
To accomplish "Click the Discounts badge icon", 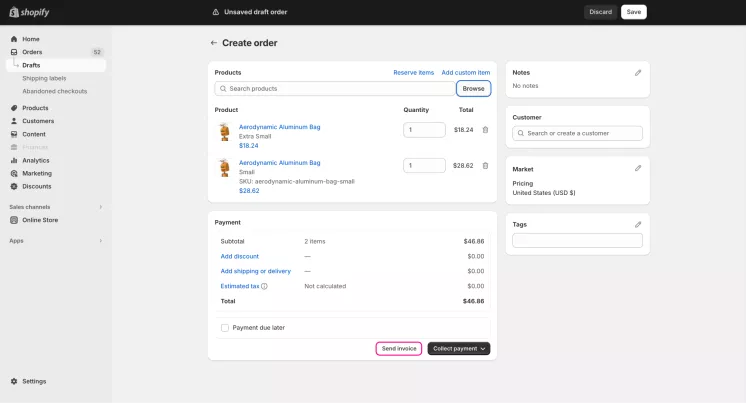I will coord(14,187).
